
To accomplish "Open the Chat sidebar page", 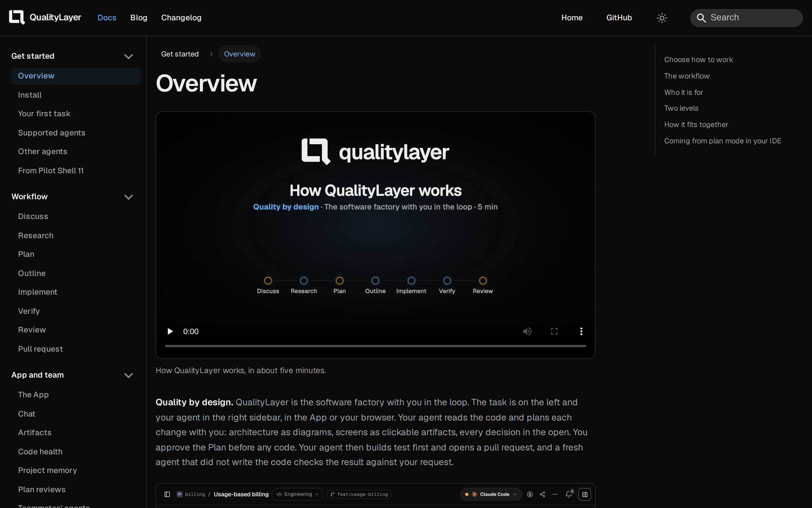I will click(27, 414).
